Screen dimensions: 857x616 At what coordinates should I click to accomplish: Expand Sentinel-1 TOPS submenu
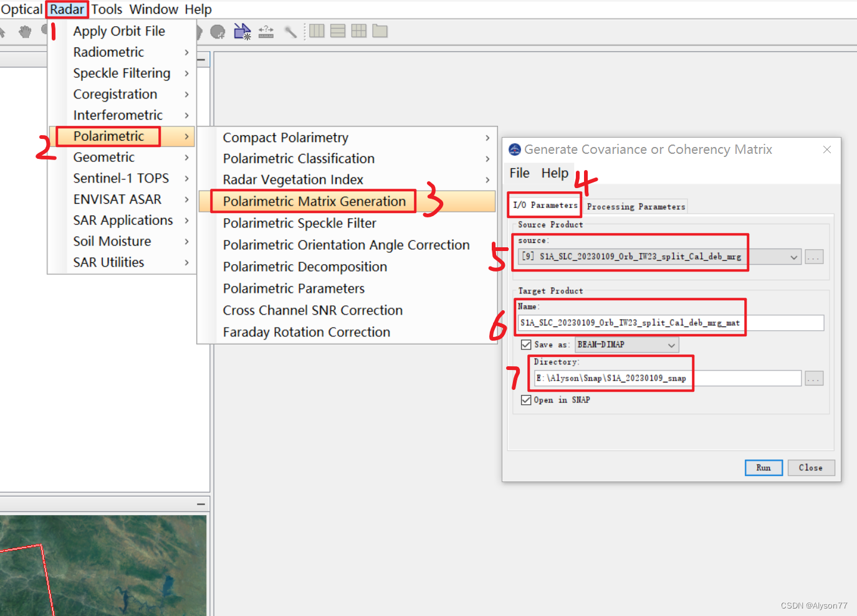(x=122, y=179)
